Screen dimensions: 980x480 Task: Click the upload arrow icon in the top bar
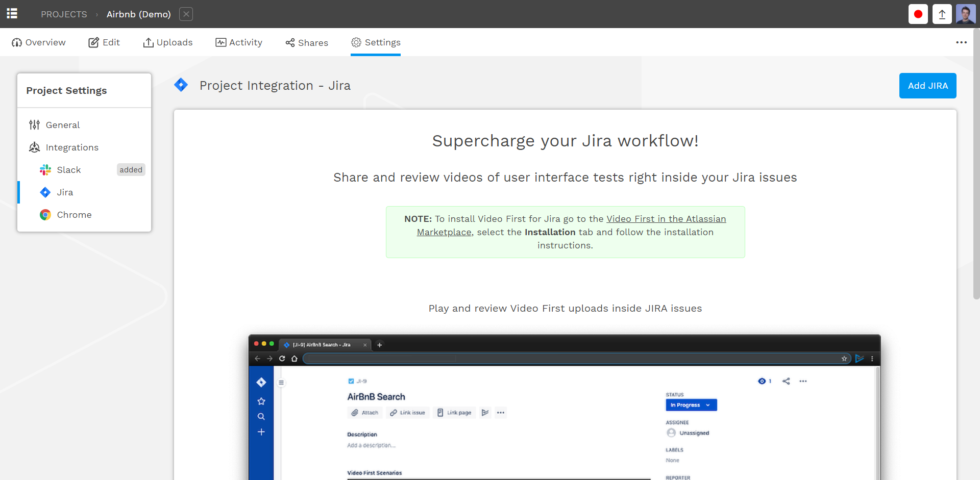(x=942, y=14)
